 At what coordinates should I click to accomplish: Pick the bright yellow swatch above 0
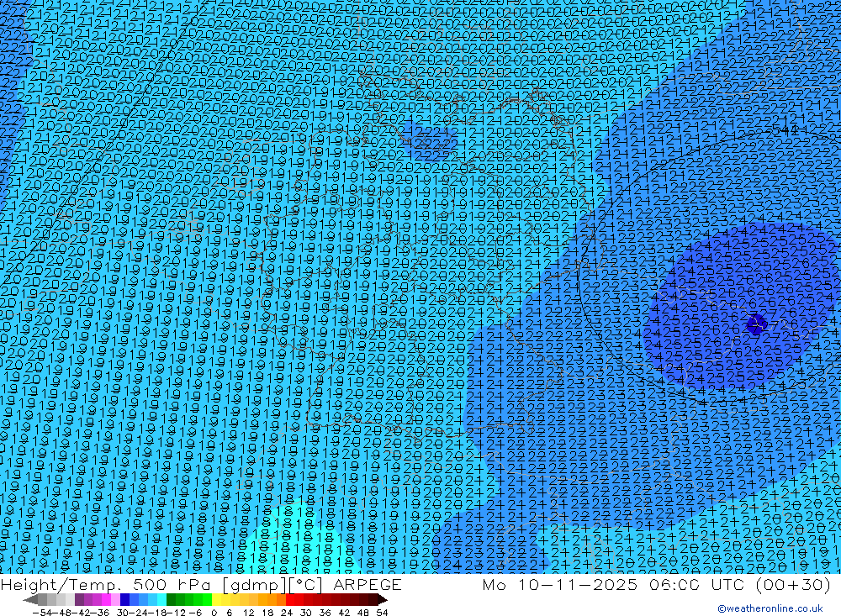tap(216, 600)
